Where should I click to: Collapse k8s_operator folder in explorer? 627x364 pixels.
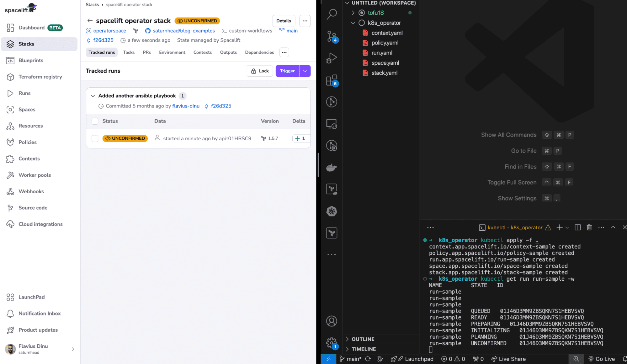353,23
